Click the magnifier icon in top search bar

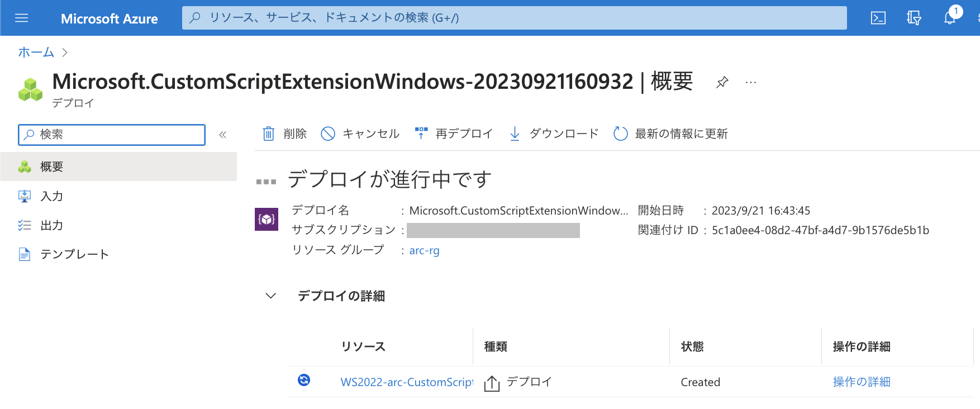195,18
